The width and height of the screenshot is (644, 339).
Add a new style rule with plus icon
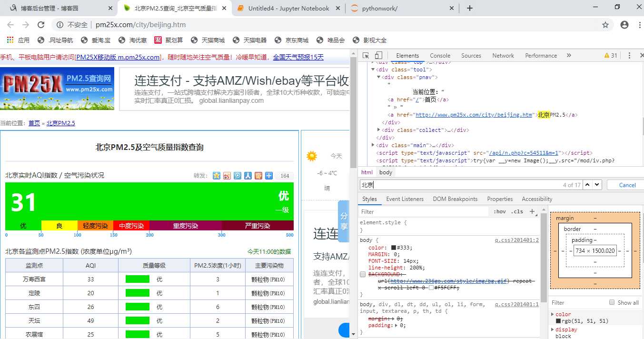coord(532,211)
